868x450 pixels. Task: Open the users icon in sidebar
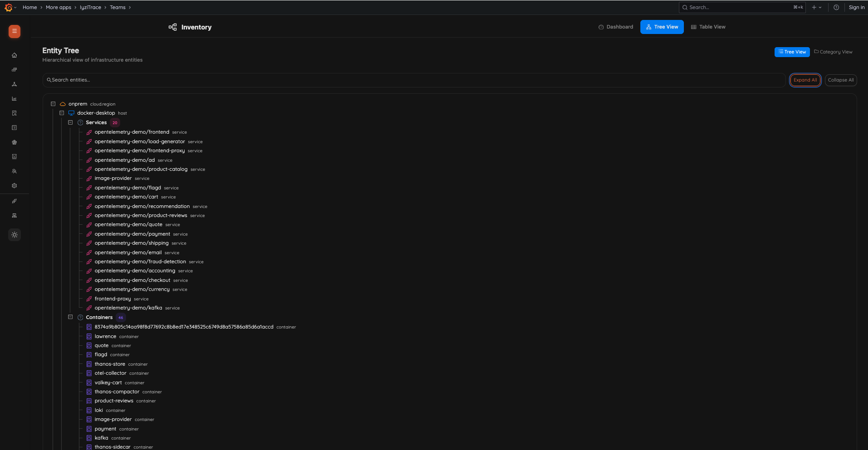15,171
